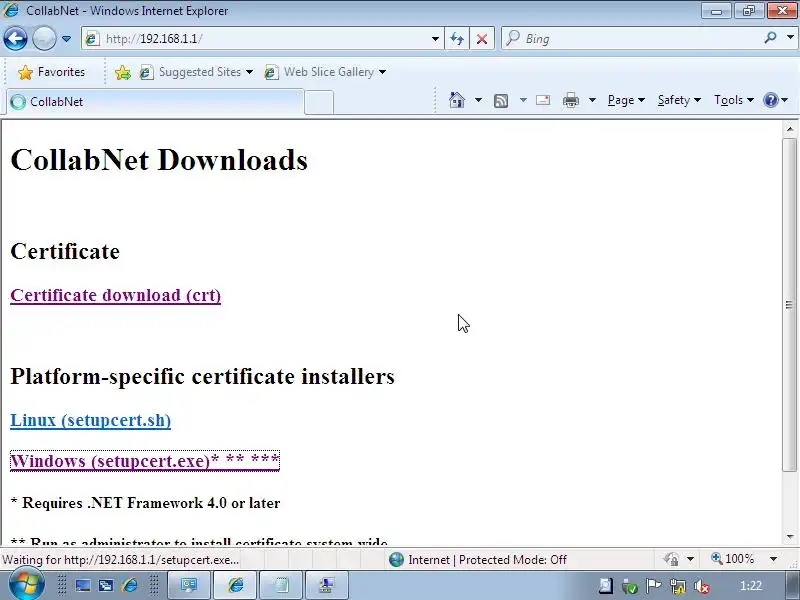Viewport: 800px width, 600px height.
Task: Click the tray icon left of the shield
Action: coord(606,586)
